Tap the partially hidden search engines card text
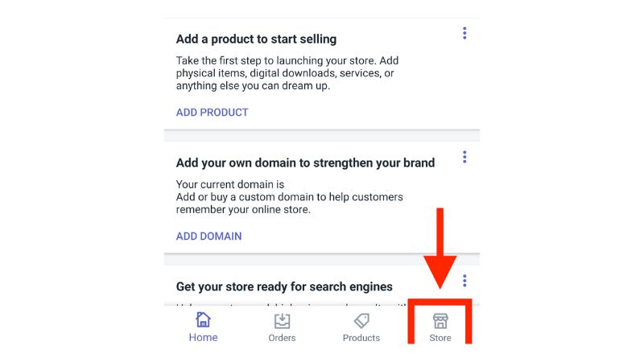 tap(291, 305)
